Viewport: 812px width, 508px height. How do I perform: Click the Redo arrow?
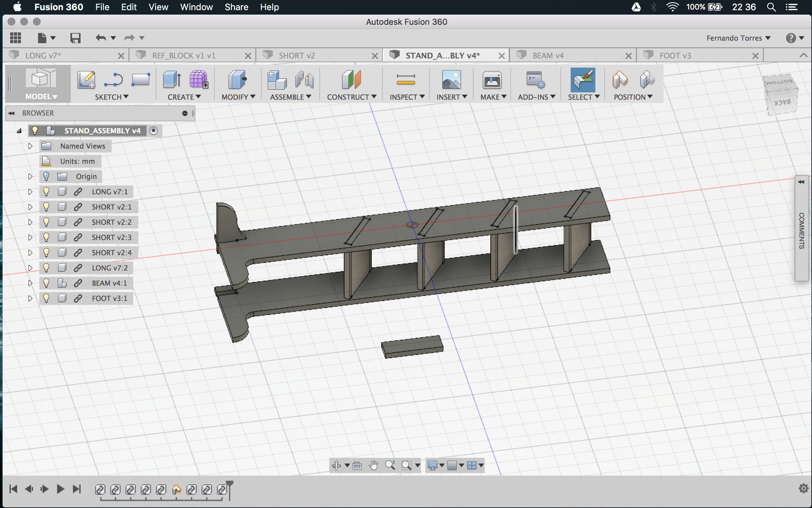tap(129, 38)
